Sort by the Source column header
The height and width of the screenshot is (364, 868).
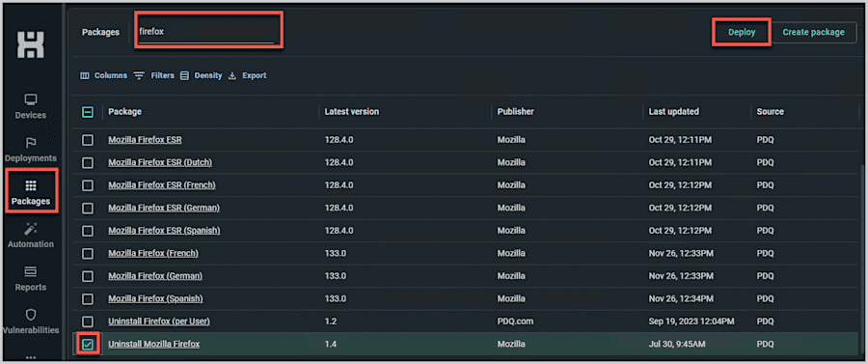pos(770,112)
